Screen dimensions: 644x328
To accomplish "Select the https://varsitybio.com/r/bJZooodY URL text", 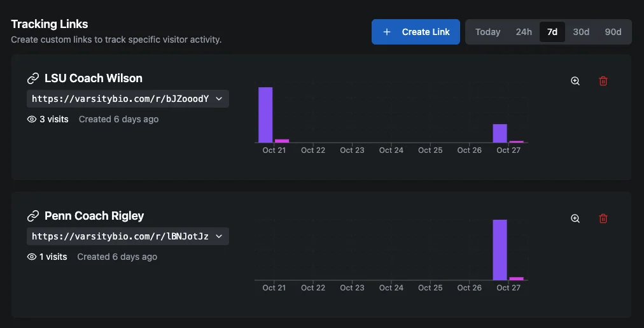I will coord(120,99).
